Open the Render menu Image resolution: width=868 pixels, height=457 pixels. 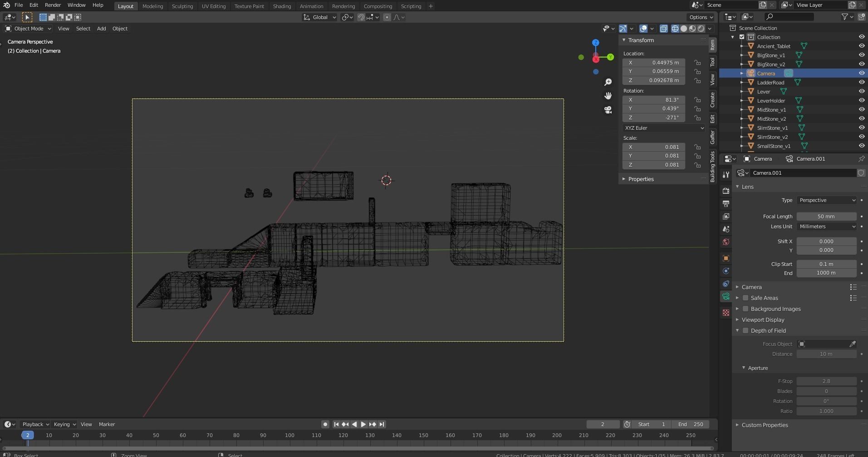click(53, 5)
